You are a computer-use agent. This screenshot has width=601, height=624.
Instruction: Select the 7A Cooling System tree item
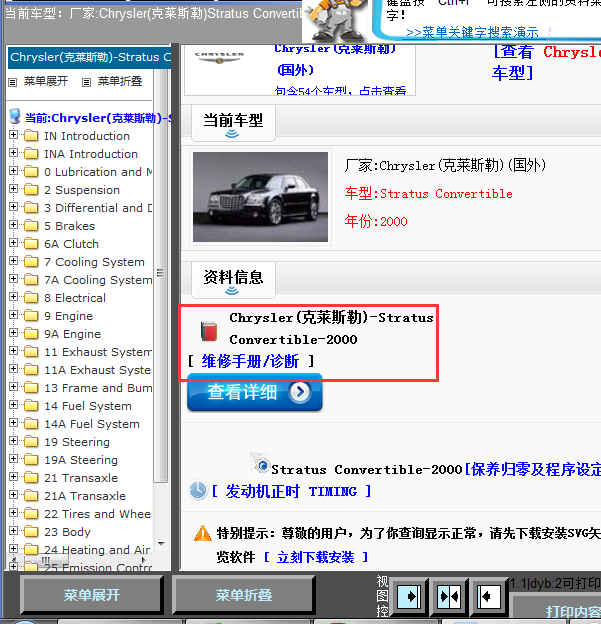tap(98, 280)
